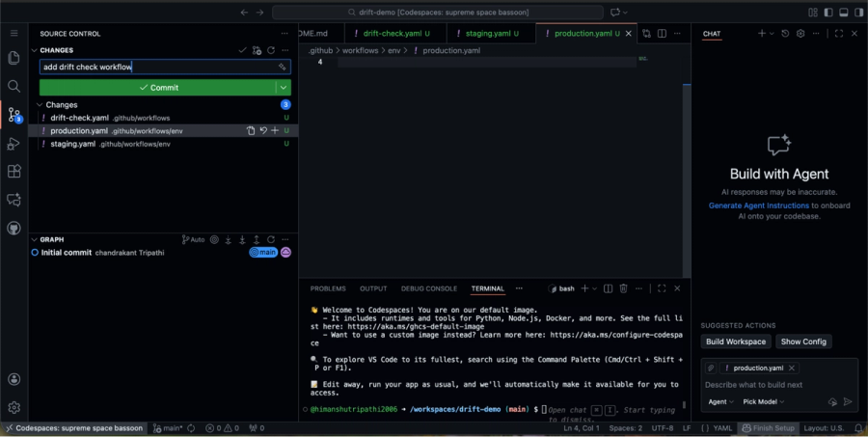Open the Run and Debug view
868x437 pixels.
pos(14,144)
